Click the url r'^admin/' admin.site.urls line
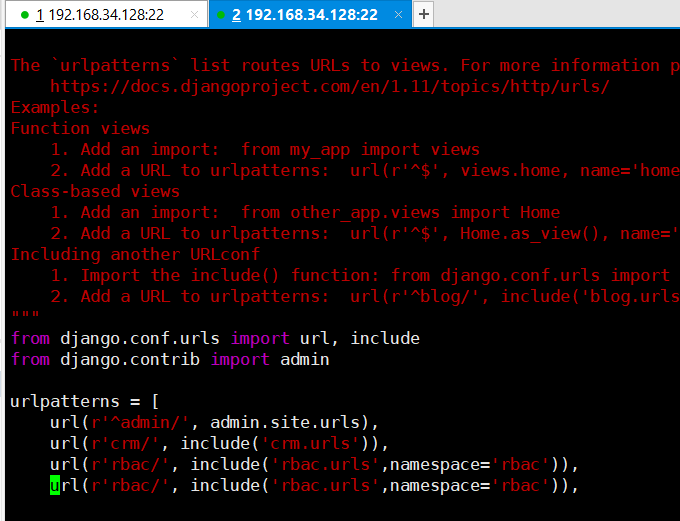The width and height of the screenshot is (680, 521). 215,423
